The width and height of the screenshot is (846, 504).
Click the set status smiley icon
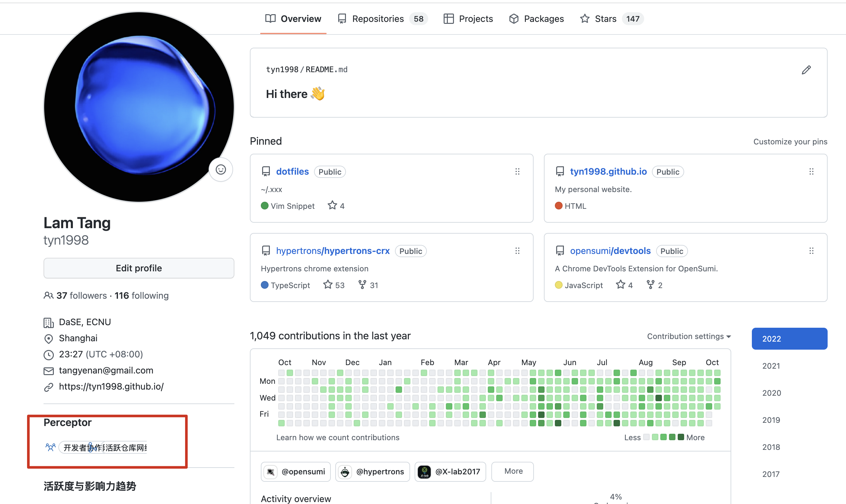[221, 170]
